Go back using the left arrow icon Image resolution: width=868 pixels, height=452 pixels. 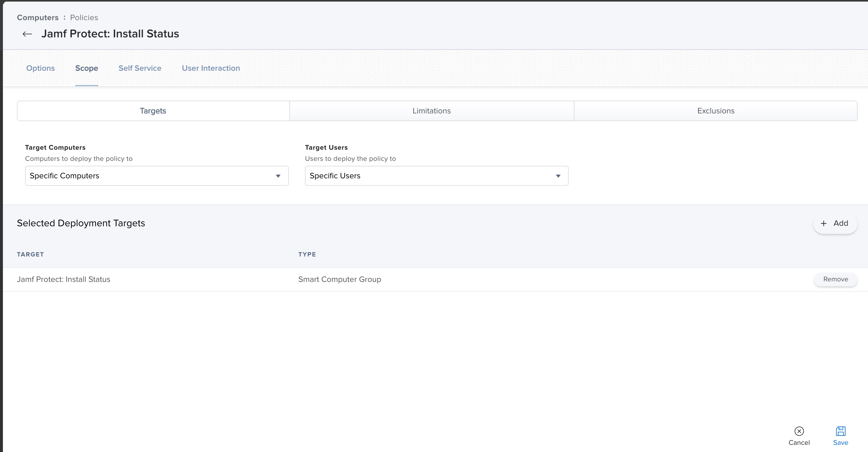pos(27,34)
